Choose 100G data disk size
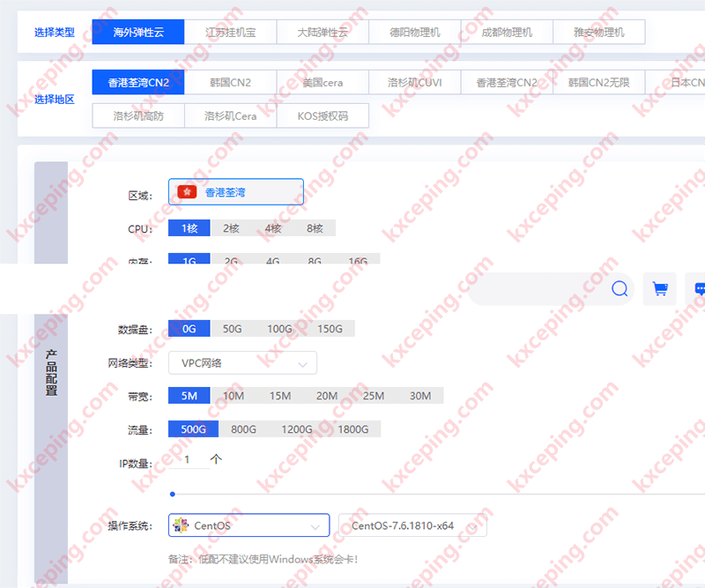 (279, 329)
